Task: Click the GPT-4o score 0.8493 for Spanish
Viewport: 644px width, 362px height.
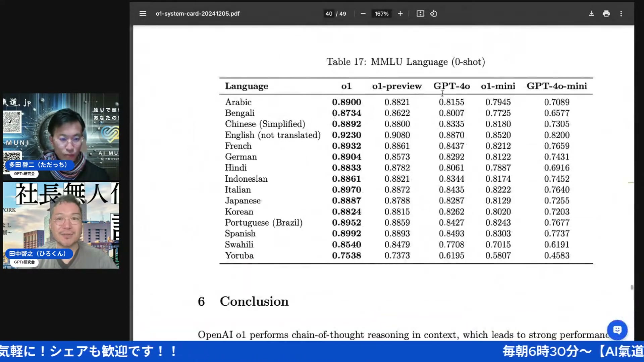Action: [x=451, y=234]
